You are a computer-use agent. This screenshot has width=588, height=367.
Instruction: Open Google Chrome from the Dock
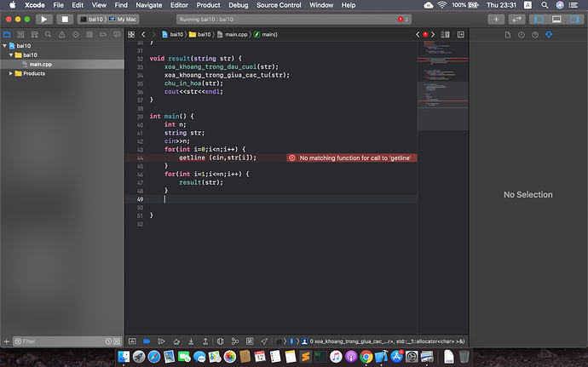pyautogui.click(x=366, y=357)
